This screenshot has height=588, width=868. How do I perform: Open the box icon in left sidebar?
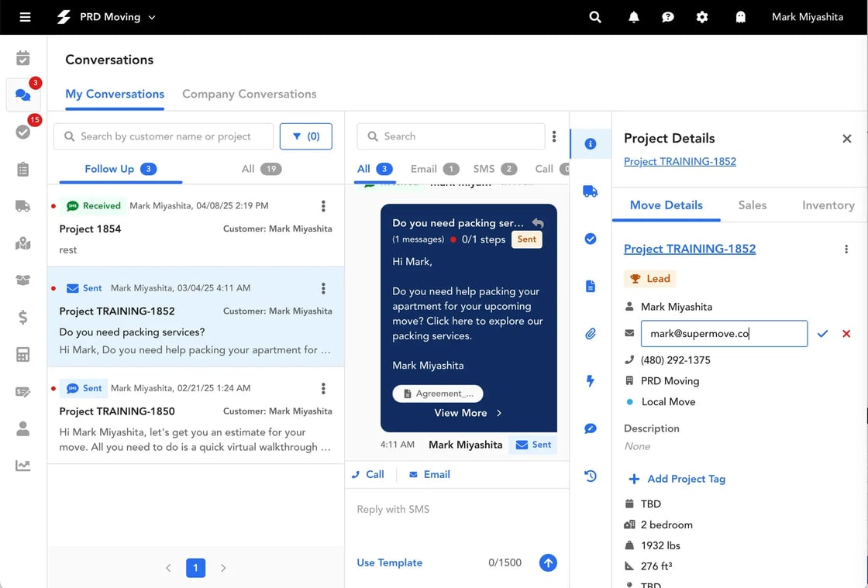(22, 280)
